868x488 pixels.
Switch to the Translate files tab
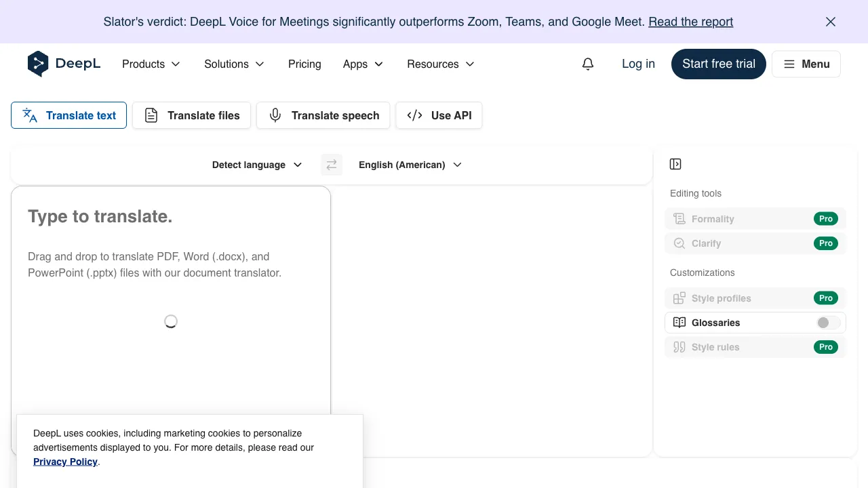tap(191, 115)
